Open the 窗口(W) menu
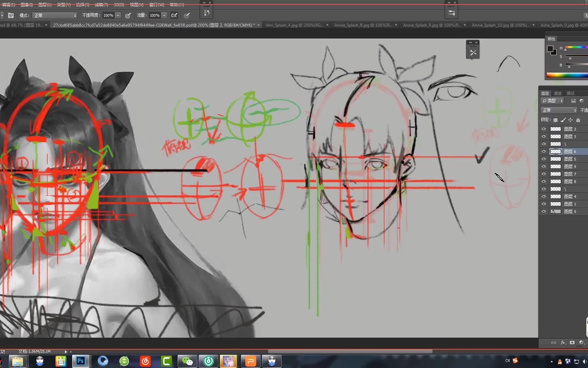Screen dimensions: 588x368 coord(157,4)
